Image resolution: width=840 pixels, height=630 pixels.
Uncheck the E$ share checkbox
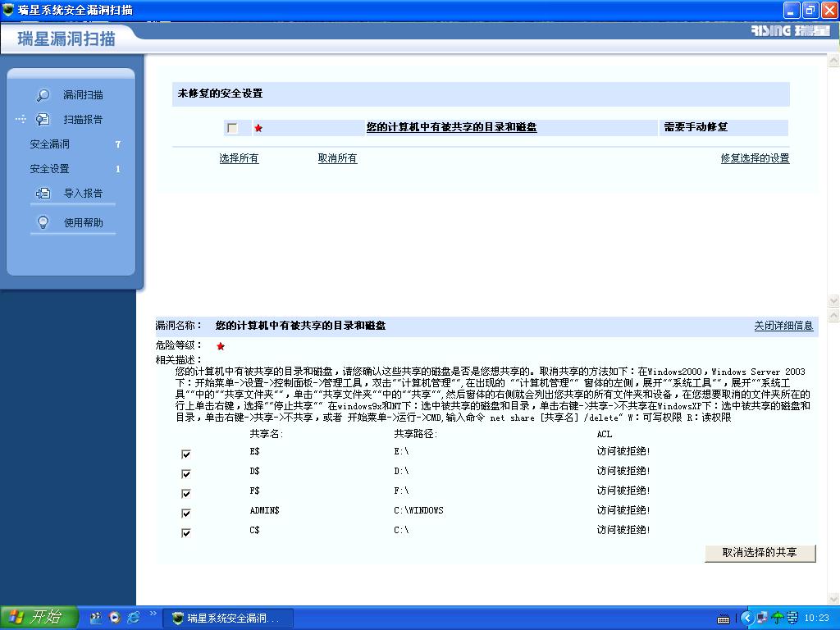[x=186, y=454]
